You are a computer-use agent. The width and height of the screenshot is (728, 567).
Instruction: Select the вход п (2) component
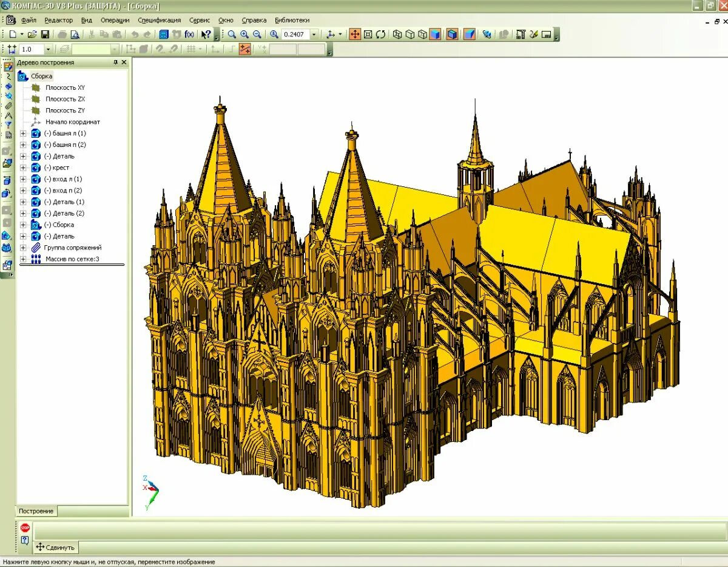point(62,191)
